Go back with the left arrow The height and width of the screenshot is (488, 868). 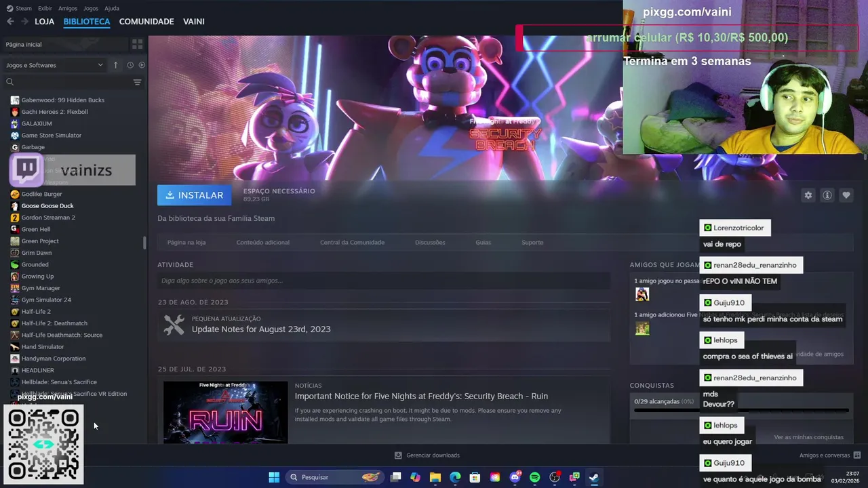(x=10, y=22)
